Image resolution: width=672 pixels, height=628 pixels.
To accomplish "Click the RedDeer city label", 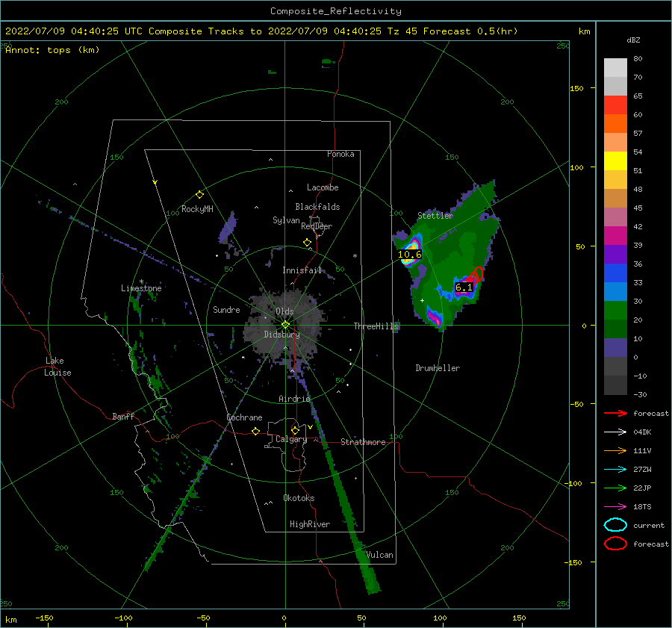I will tap(317, 226).
